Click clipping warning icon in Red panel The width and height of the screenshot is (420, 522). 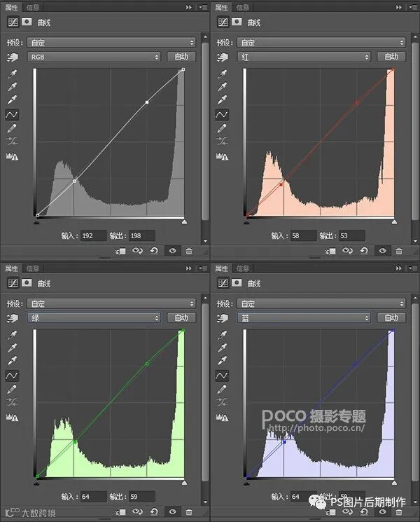point(222,156)
